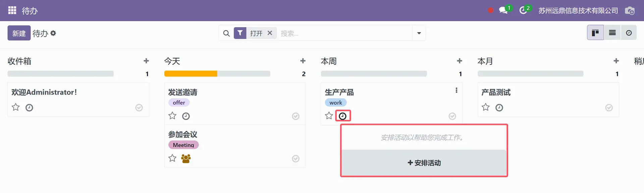
Task: Click the orange progress bar in 今天
Action: coord(191,74)
